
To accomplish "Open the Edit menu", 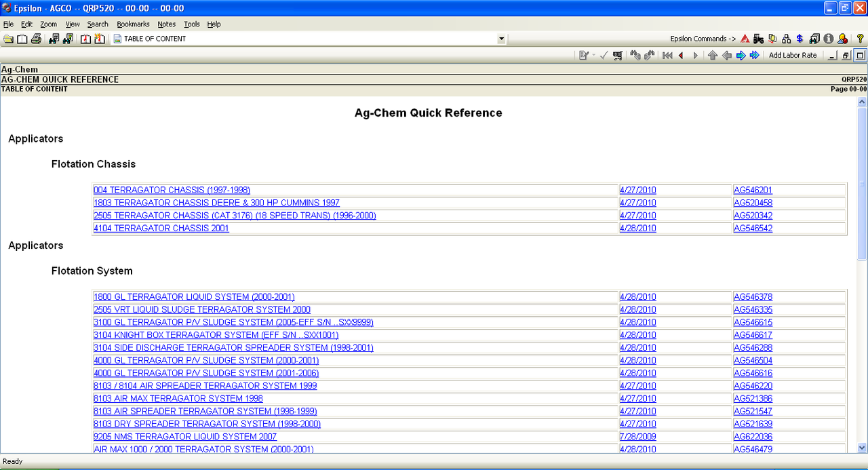I will pos(26,24).
